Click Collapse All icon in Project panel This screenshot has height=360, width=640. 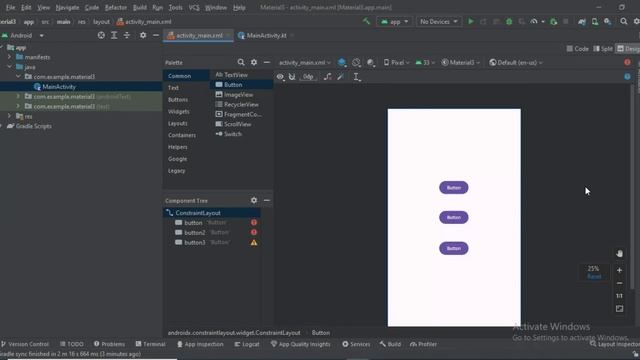click(127, 36)
